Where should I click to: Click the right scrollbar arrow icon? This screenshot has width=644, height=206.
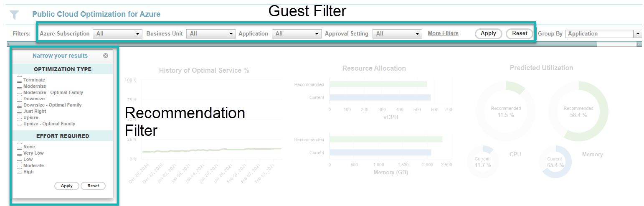[x=639, y=44]
